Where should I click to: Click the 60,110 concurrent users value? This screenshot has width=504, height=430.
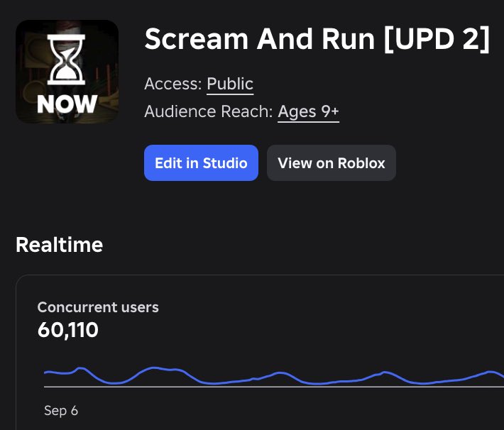coord(68,330)
